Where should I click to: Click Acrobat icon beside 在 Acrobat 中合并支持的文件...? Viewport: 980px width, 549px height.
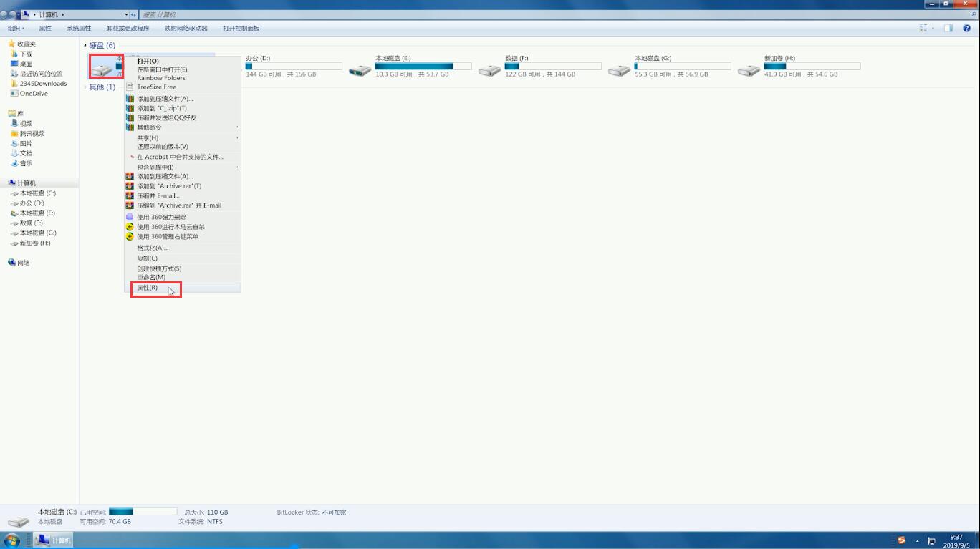[132, 157]
